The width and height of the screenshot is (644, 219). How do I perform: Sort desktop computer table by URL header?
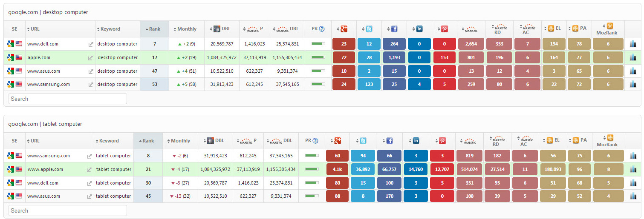[35, 29]
